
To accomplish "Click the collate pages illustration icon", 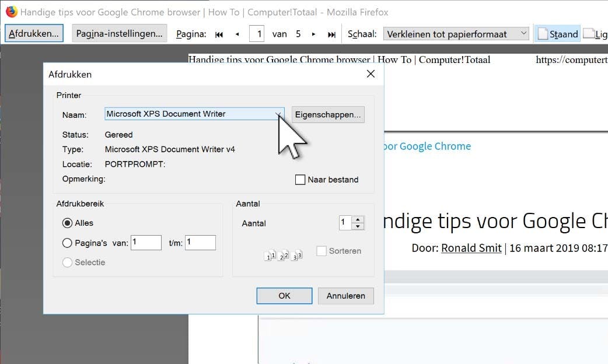I will (x=283, y=255).
